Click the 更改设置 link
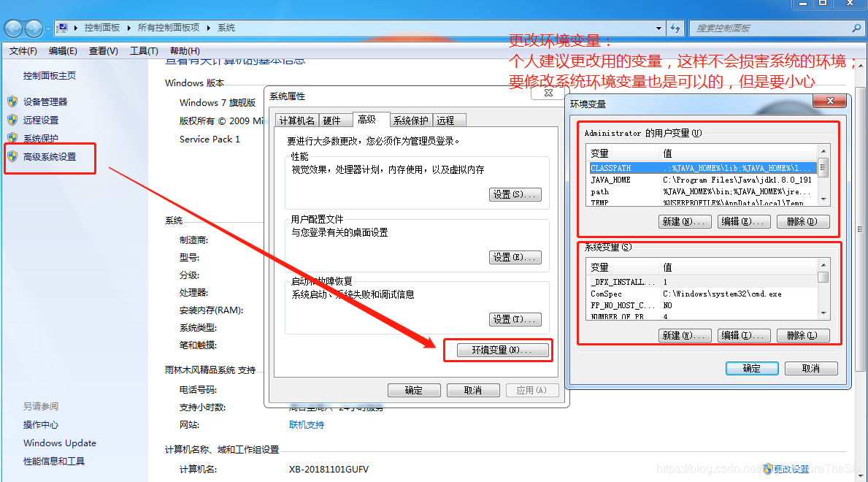Viewport: 868px width, 482px height. (791, 469)
